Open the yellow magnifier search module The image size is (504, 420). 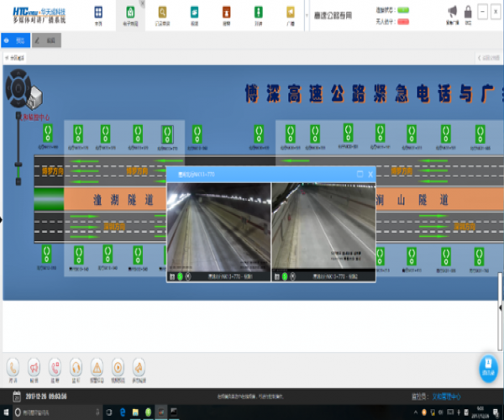point(162,13)
